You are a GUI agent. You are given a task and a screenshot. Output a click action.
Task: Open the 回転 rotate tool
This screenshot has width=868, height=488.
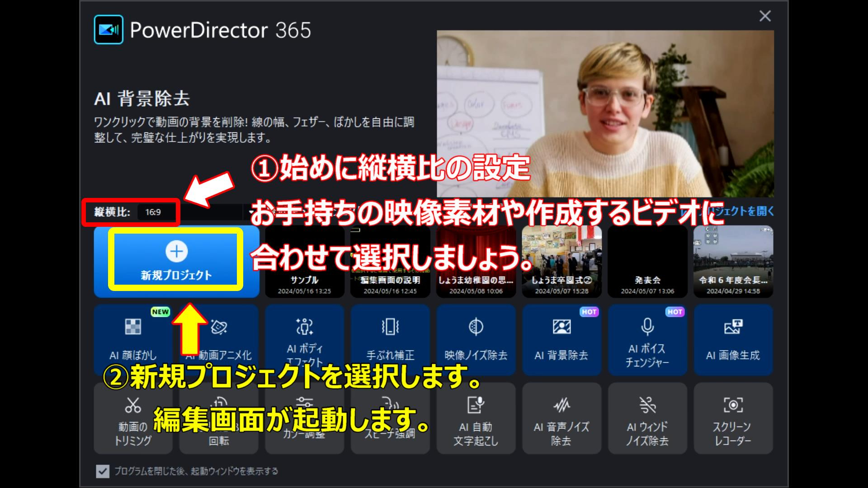coord(219,418)
